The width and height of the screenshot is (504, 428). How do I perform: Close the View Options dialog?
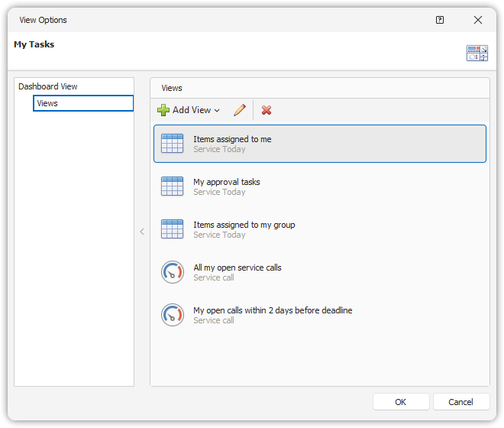(x=478, y=20)
